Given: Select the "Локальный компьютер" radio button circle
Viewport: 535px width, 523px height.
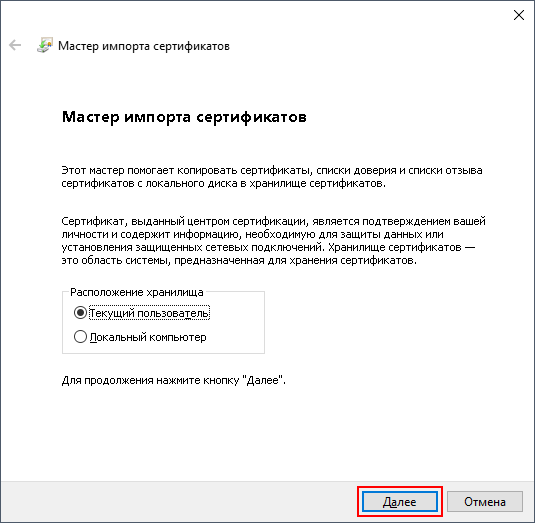Looking at the screenshot, I should (x=80, y=337).
